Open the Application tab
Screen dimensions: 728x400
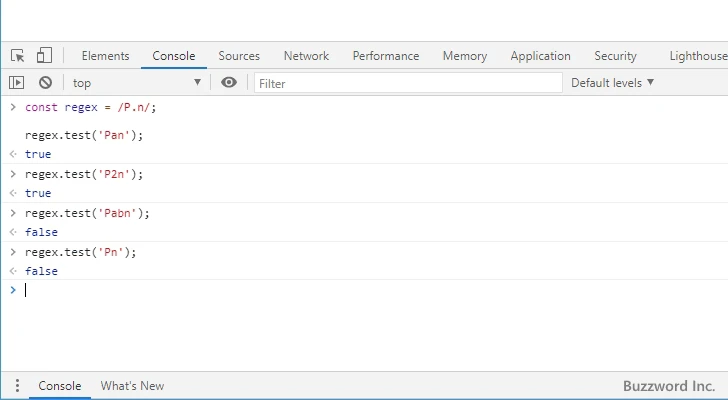[540, 56]
